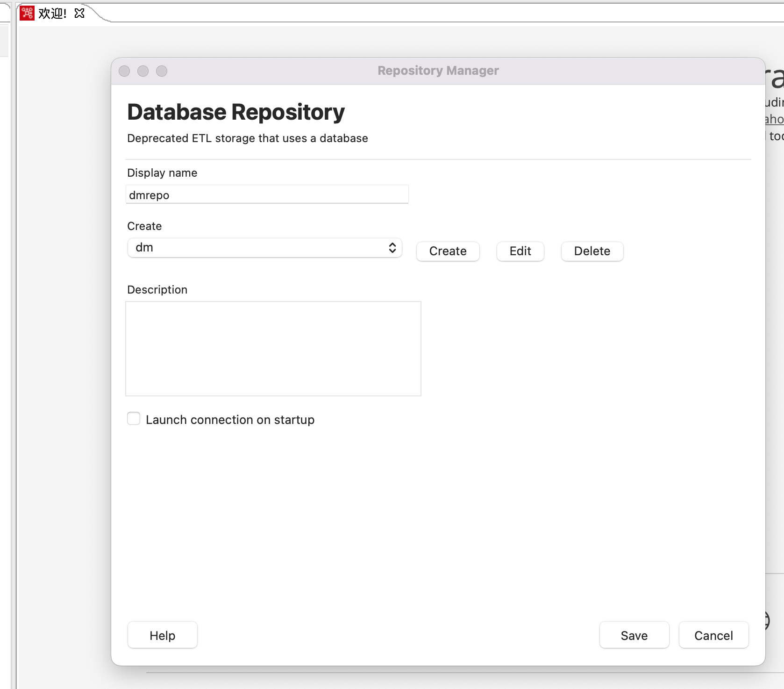
Task: Click the Delete connection button
Action: [592, 251]
